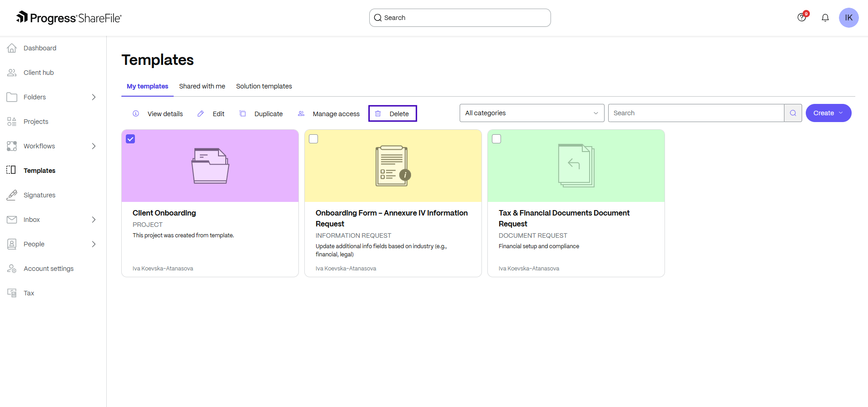Click the Signatures pen icon
This screenshot has width=868, height=407.
pyautogui.click(x=12, y=195)
